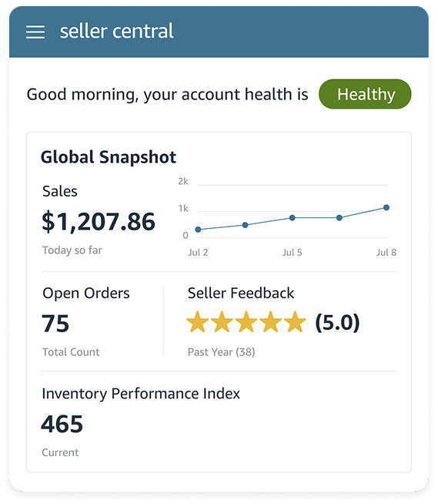The image size is (438, 504).
Task: Open the hamburger menu icon
Action: [x=35, y=32]
